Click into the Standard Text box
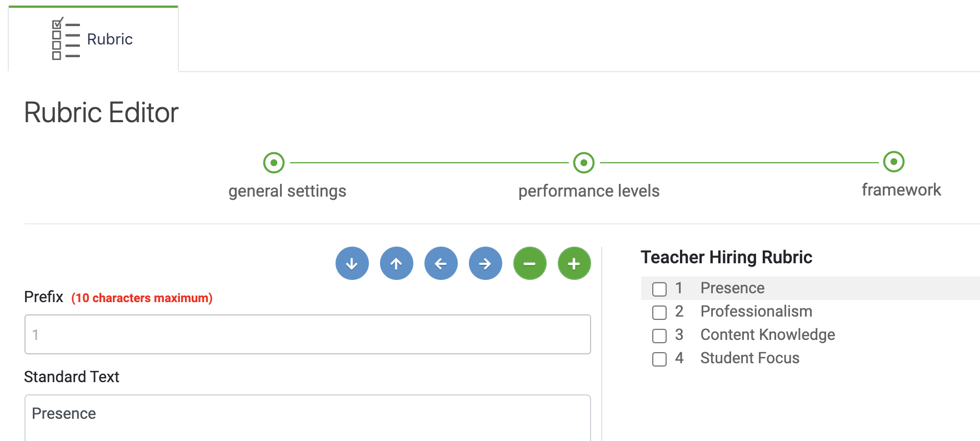 click(308, 418)
